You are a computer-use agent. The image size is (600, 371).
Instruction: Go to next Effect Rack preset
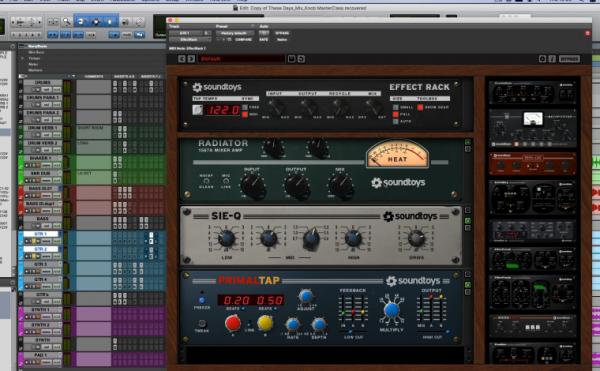point(191,59)
